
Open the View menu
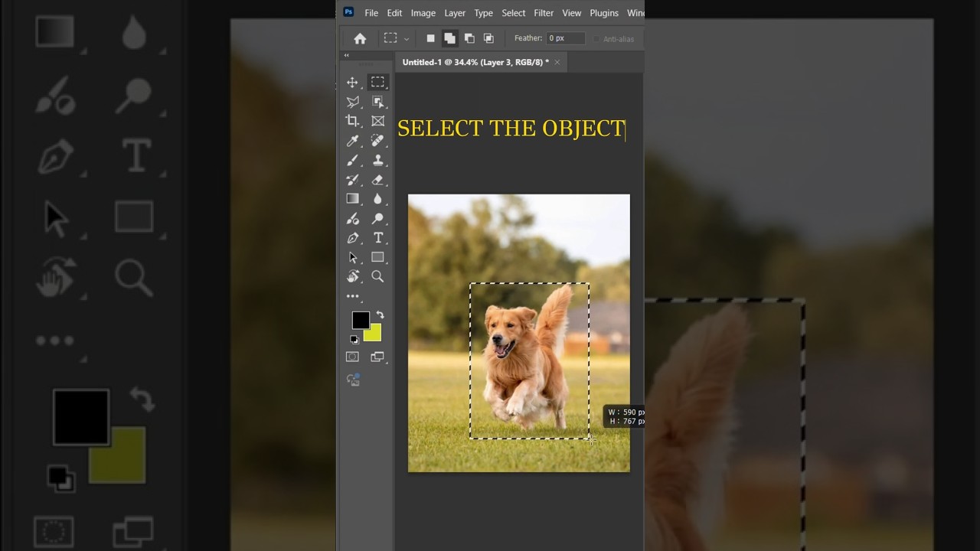pyautogui.click(x=572, y=13)
